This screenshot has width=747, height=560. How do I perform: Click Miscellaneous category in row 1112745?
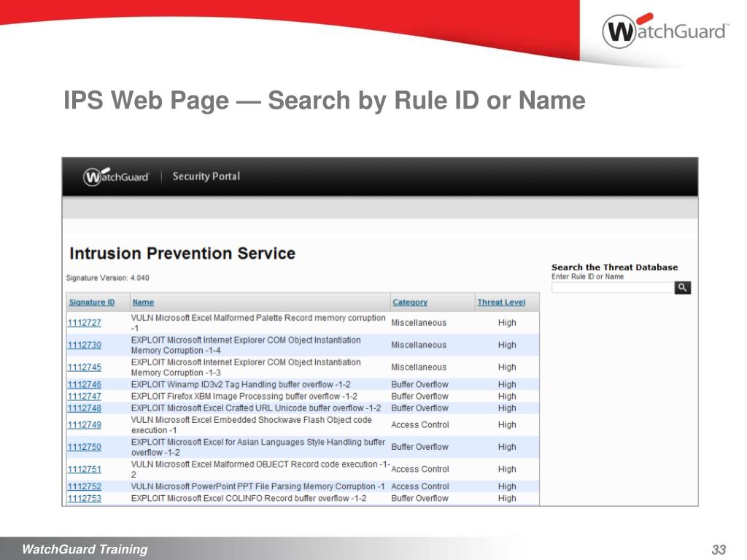(x=419, y=367)
